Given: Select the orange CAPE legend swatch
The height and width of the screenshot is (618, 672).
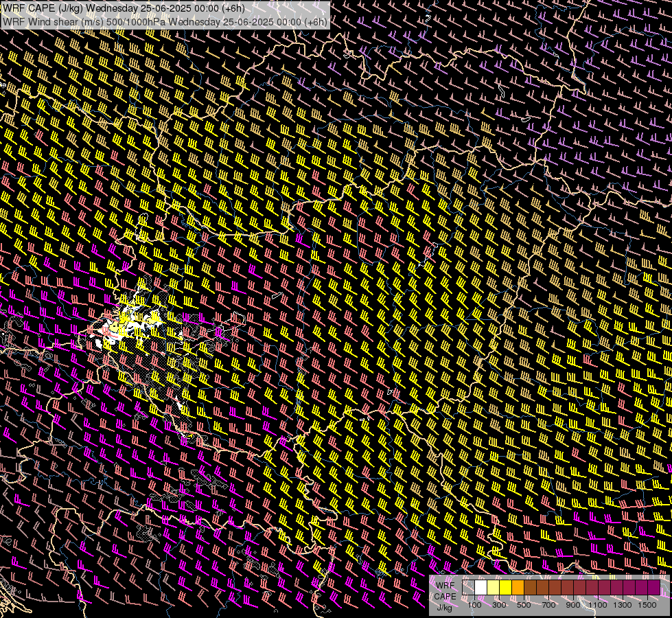Looking at the screenshot, I should (x=518, y=588).
